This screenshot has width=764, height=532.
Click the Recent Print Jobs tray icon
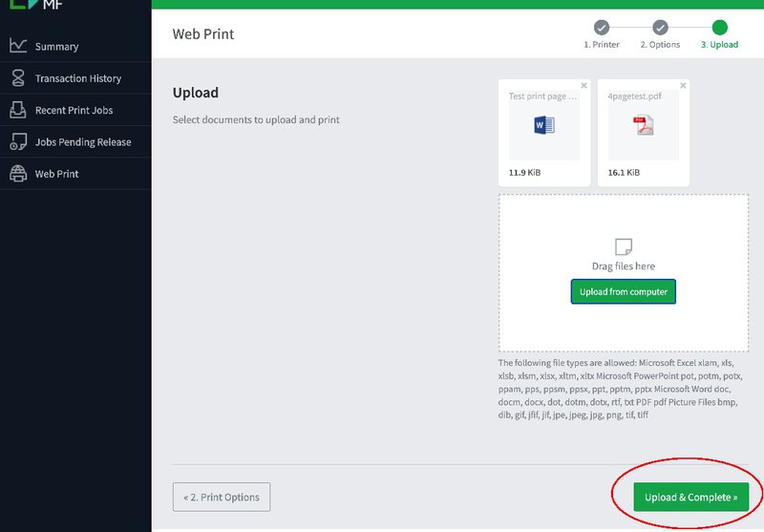point(18,110)
